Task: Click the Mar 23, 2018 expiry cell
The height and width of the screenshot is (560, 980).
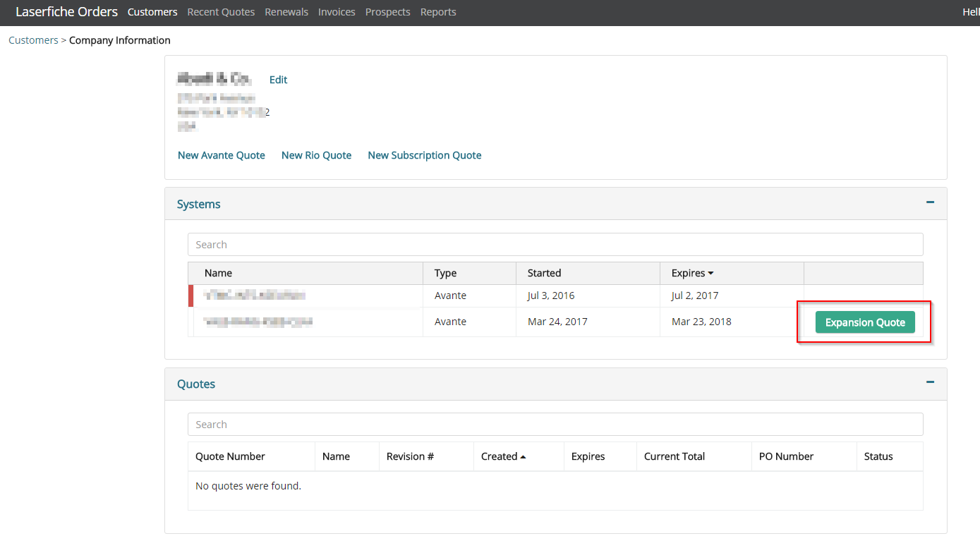Action: pos(732,322)
